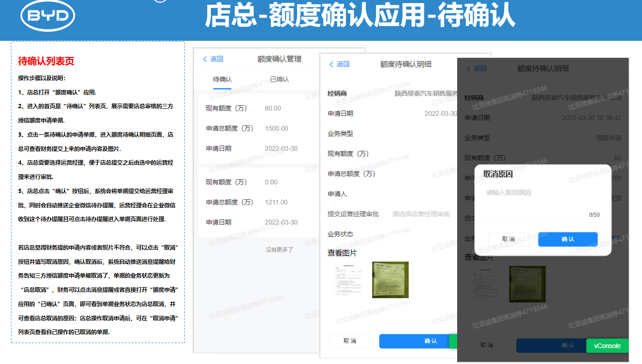
Task: Click 经销商 label in middle panel
Action: (x=337, y=93)
